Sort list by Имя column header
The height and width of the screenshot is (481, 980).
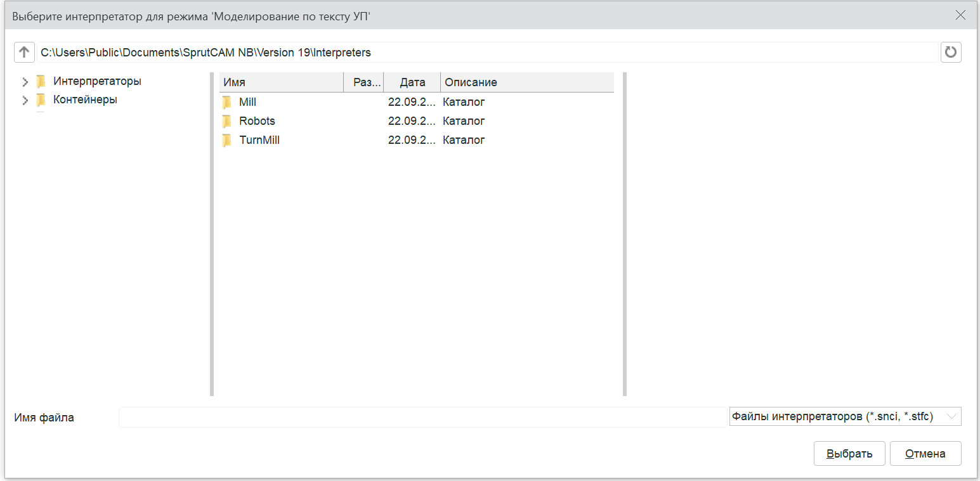point(281,82)
